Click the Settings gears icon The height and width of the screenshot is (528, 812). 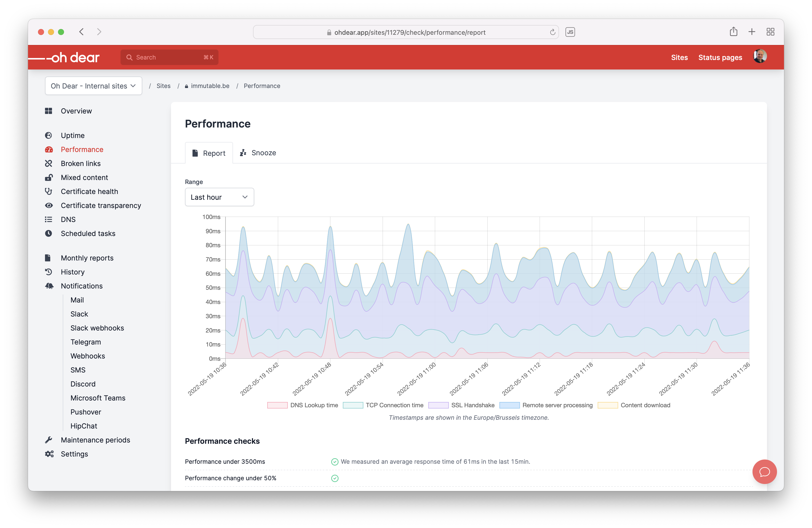[x=49, y=454]
